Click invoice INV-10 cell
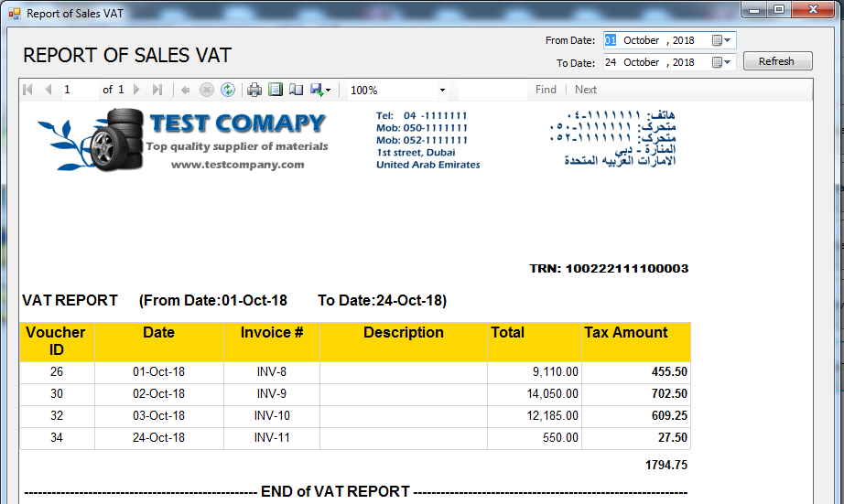Image resolution: width=844 pixels, height=504 pixels. click(272, 416)
